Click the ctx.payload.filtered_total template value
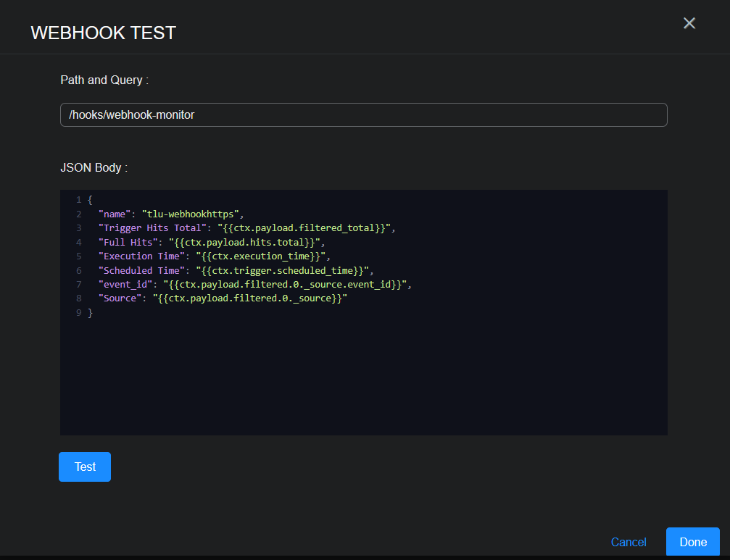 click(x=304, y=228)
